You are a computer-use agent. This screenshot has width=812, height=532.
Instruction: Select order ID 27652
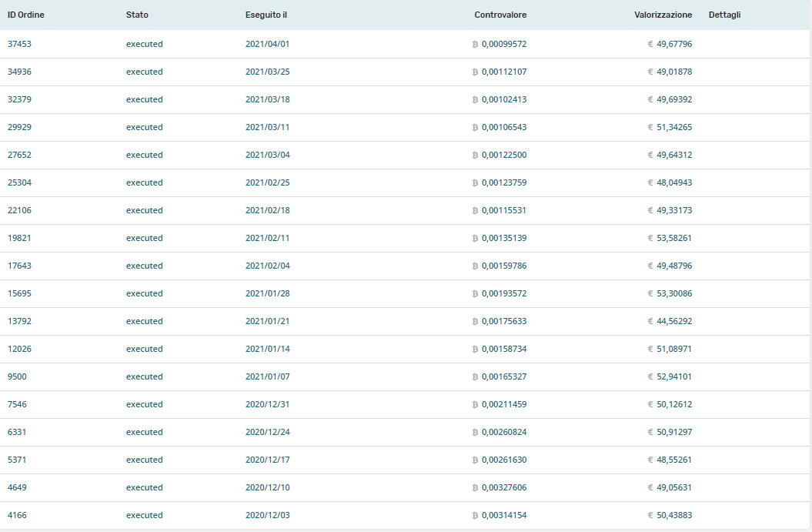[x=20, y=155]
